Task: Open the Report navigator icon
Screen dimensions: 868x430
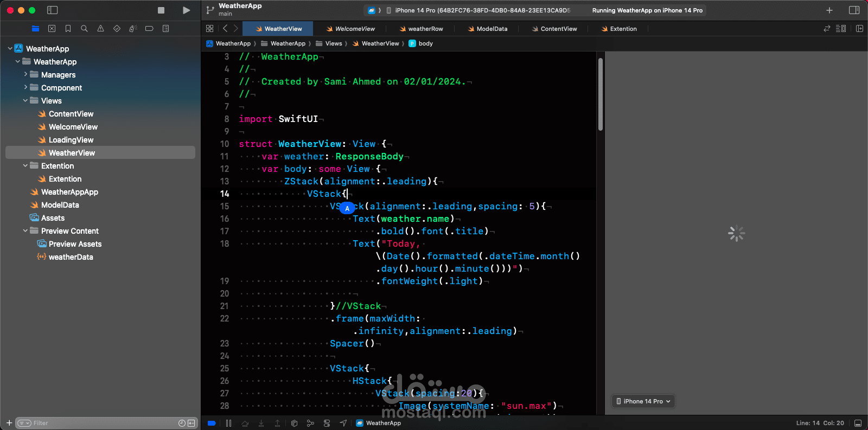Action: [x=165, y=29]
